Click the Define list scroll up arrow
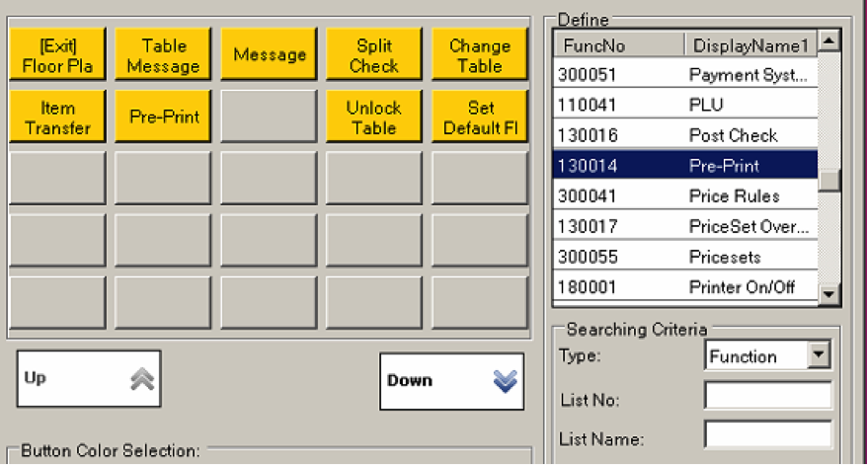 click(829, 40)
